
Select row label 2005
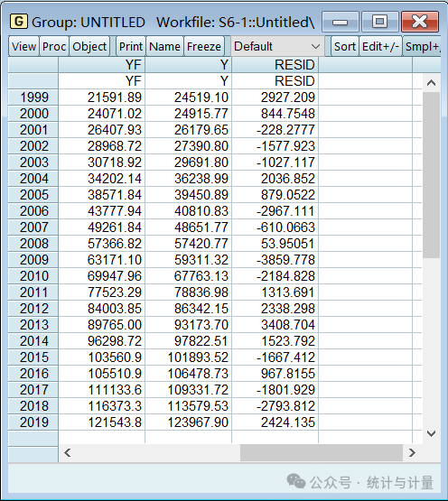click(33, 195)
